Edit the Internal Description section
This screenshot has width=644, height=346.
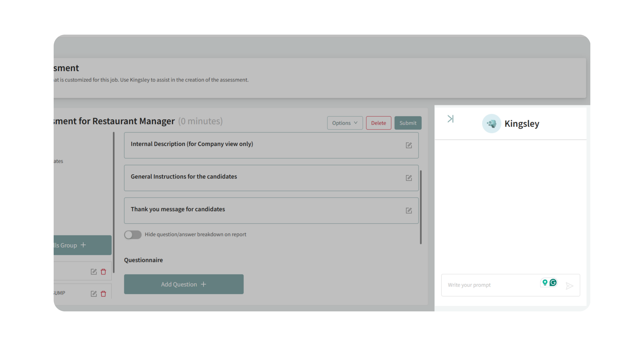(x=409, y=145)
